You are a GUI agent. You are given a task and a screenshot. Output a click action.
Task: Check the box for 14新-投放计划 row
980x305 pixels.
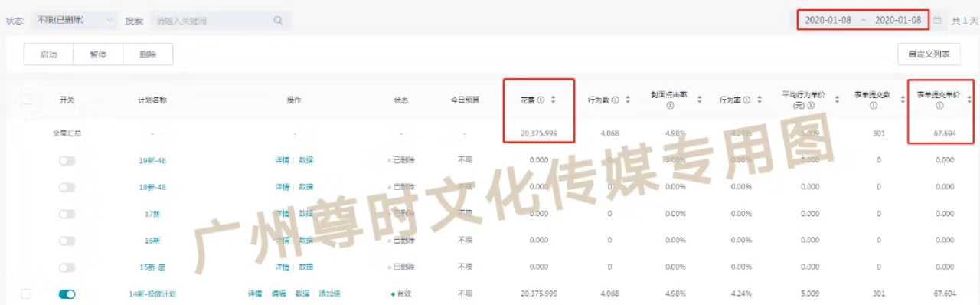tap(26, 294)
